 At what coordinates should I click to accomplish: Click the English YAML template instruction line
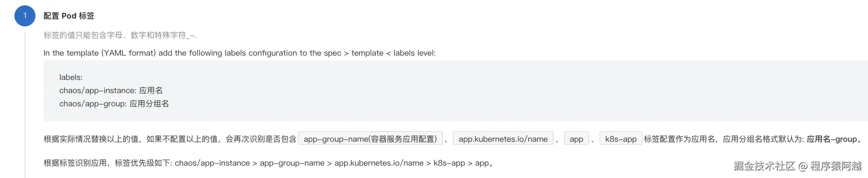[239, 53]
